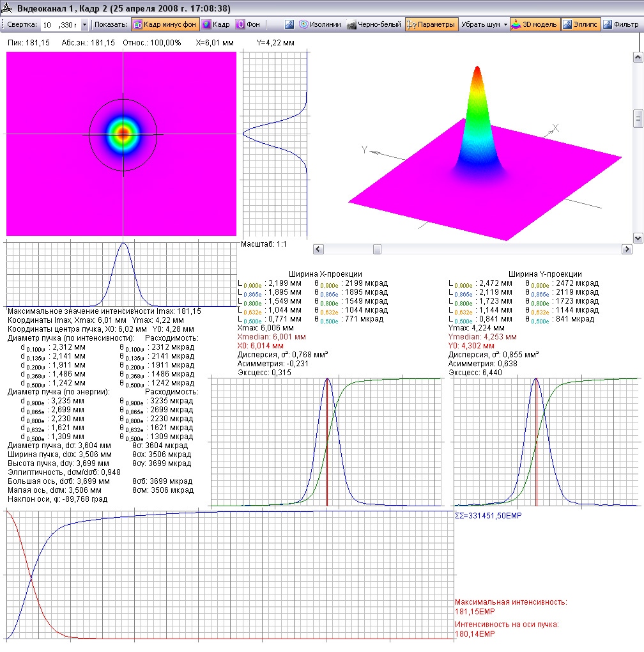644x652 pixels.
Task: Click the "Наклон оси, φ: -89,768 град" line
Action: 57,499
